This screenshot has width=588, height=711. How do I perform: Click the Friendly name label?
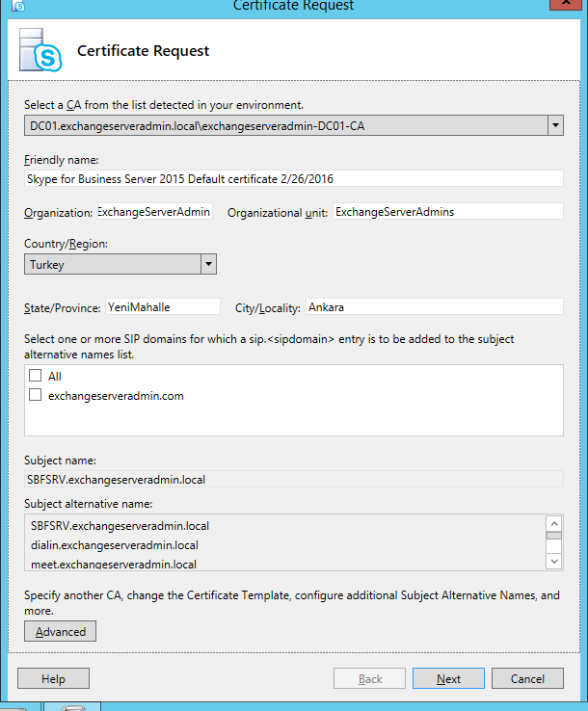[62, 160]
